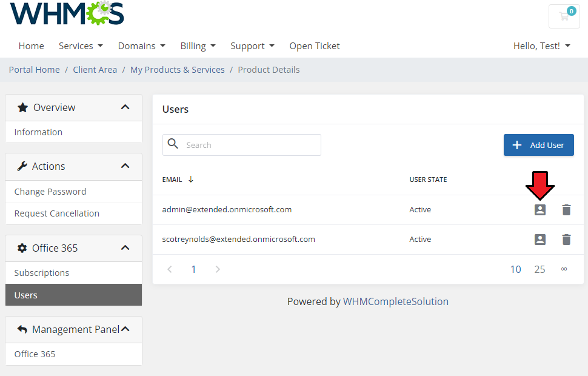
Task: Go to next page arrow
Action: click(x=218, y=269)
